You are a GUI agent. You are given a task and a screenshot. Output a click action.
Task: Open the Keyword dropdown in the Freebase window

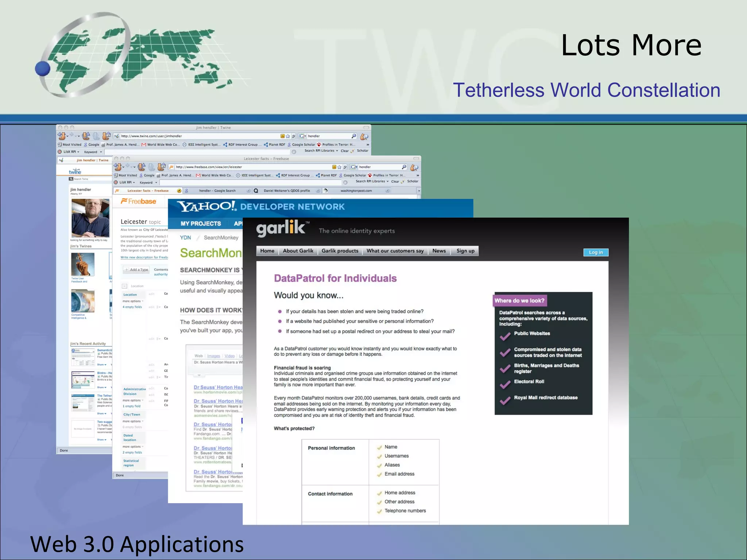click(148, 183)
